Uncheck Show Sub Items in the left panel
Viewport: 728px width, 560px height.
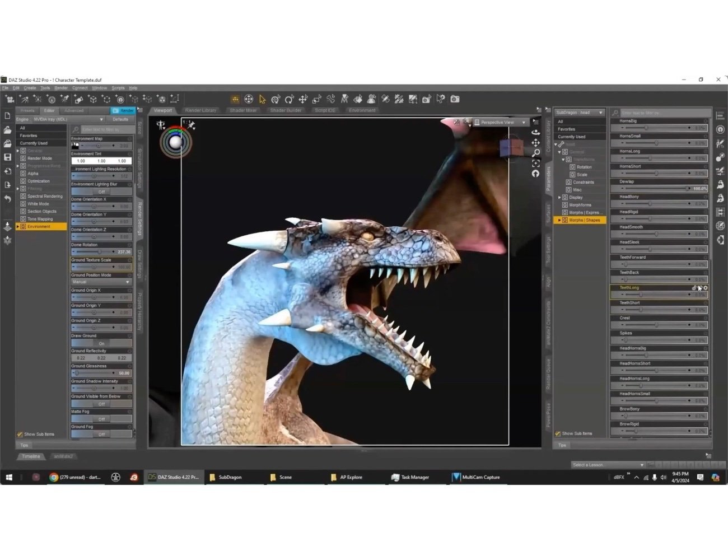tap(20, 434)
